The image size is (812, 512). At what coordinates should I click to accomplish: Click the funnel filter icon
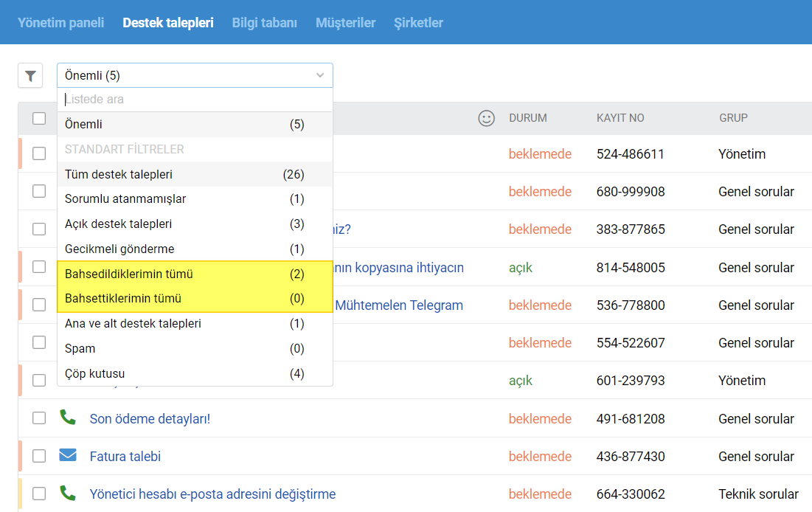click(30, 76)
